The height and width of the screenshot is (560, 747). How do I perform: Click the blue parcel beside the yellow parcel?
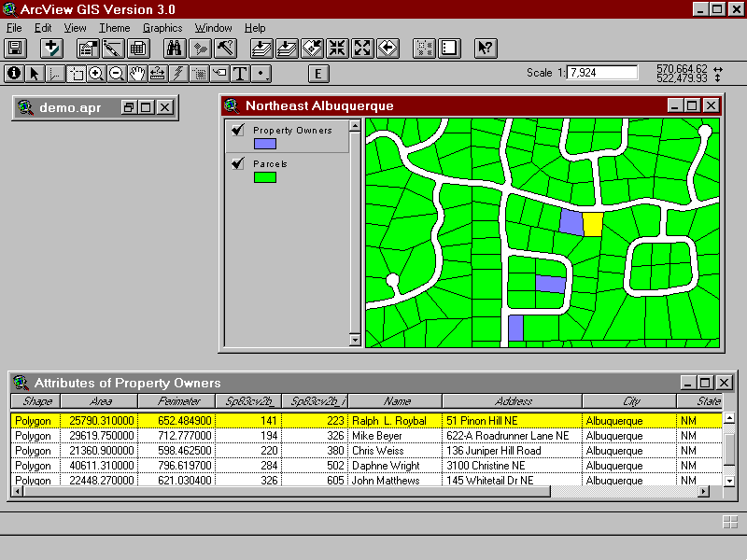571,222
